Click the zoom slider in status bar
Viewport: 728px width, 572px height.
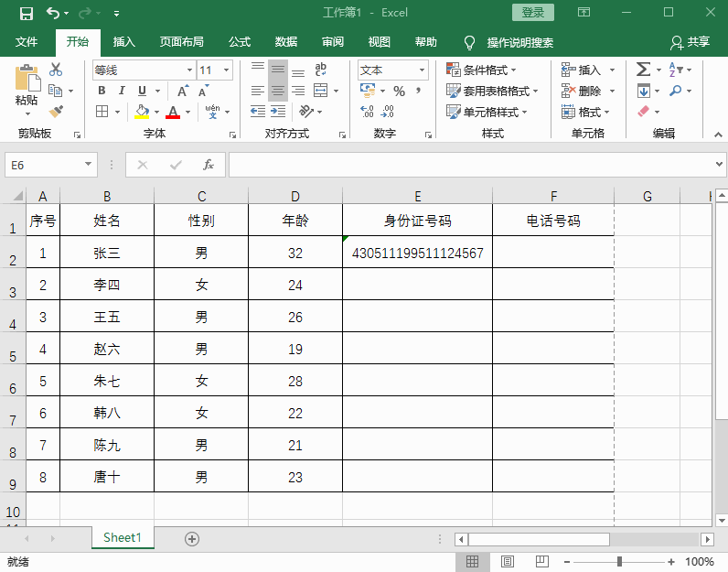click(x=620, y=561)
